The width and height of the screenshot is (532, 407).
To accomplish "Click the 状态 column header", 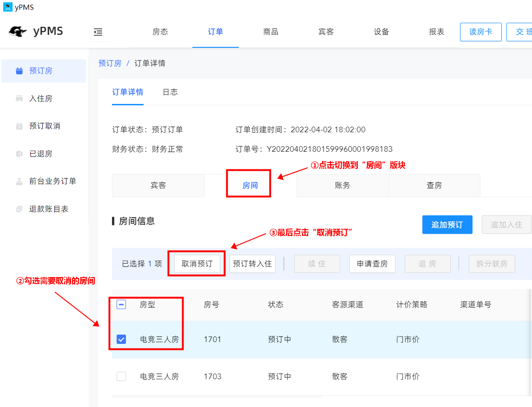I will (x=276, y=304).
